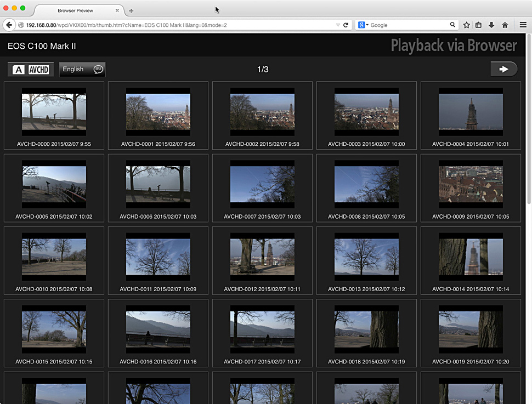Expand the URL history dropdown arrow
The image size is (532, 404).
[338, 25]
